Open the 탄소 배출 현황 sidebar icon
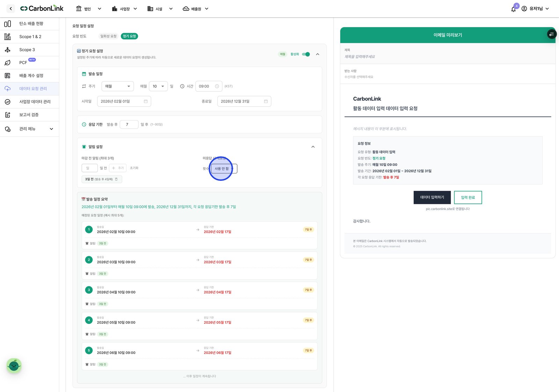Viewport: 559px width, 392px height. 7,24
